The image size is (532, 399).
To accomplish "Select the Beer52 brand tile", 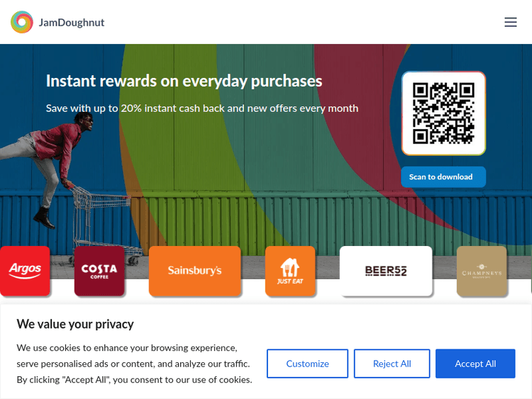I will coord(386,271).
